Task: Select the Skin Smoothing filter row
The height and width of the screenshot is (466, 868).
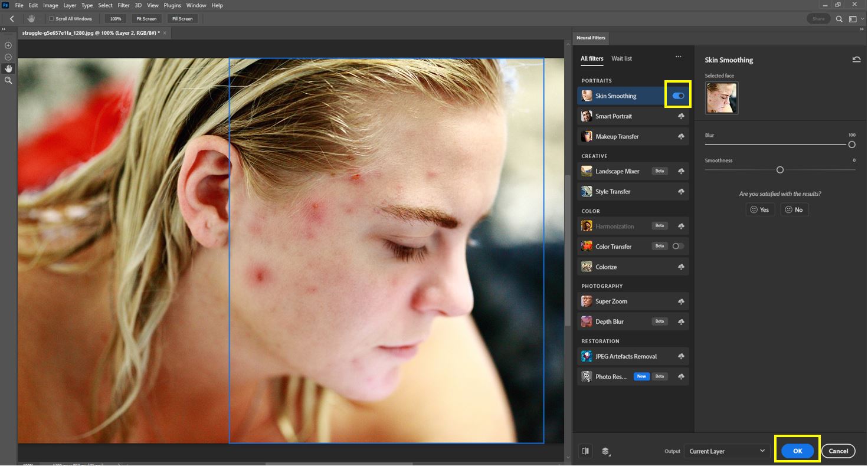Action: pos(633,96)
